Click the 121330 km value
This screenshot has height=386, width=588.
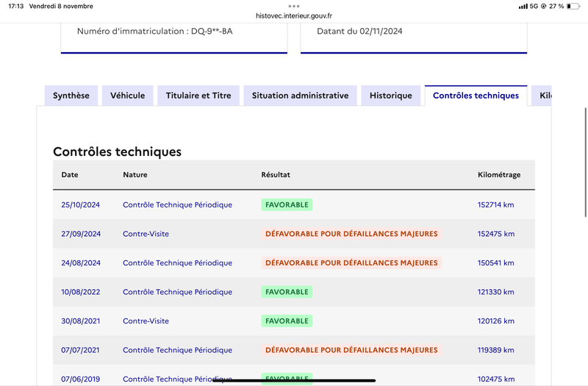coord(495,292)
